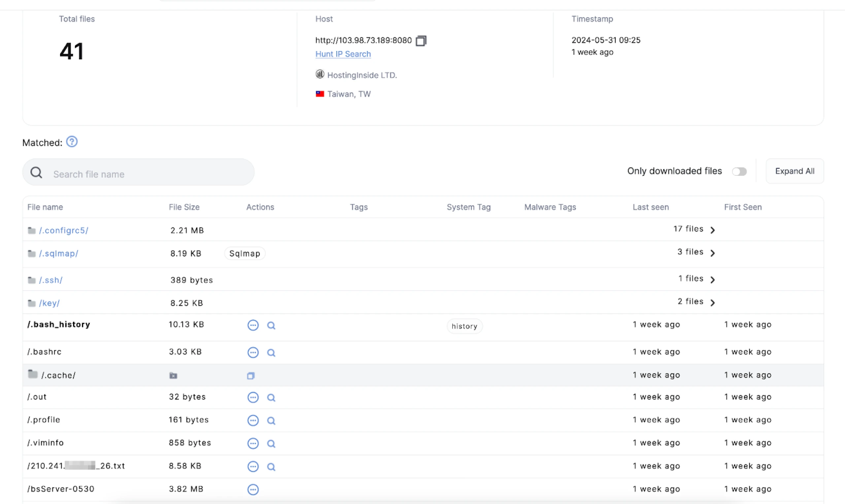This screenshot has width=845, height=504.
Task: Expand /.sqlmap/ folder 3 files chevron
Action: tap(713, 253)
